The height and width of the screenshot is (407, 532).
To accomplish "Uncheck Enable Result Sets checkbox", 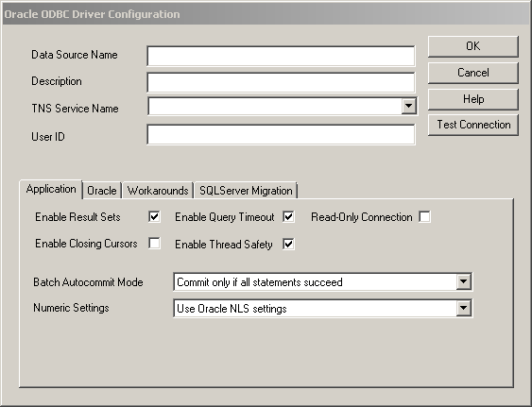I will [154, 216].
